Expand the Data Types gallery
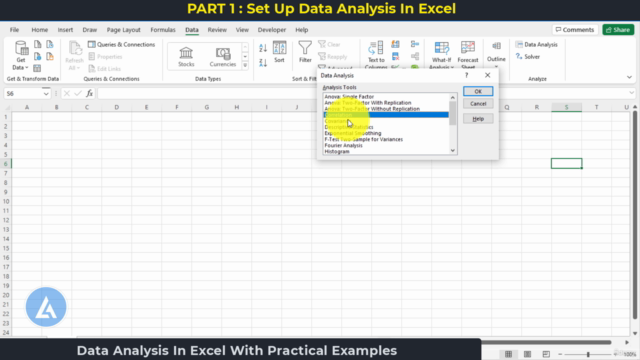Screen dimensions: 640x360 pyautogui.click(x=245, y=65)
